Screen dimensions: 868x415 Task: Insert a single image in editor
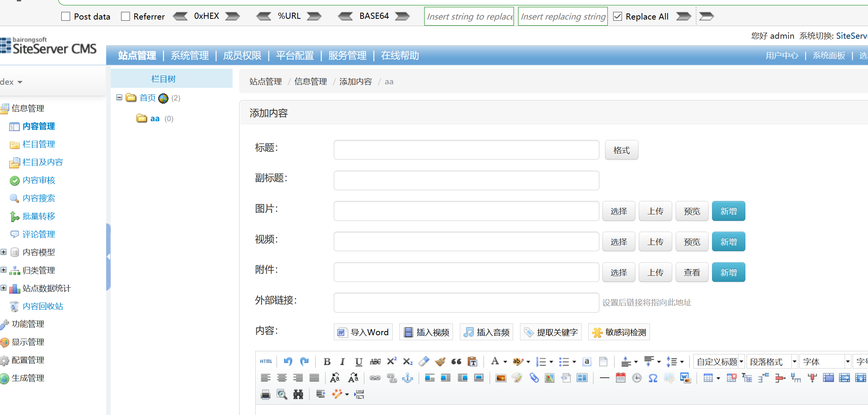501,378
